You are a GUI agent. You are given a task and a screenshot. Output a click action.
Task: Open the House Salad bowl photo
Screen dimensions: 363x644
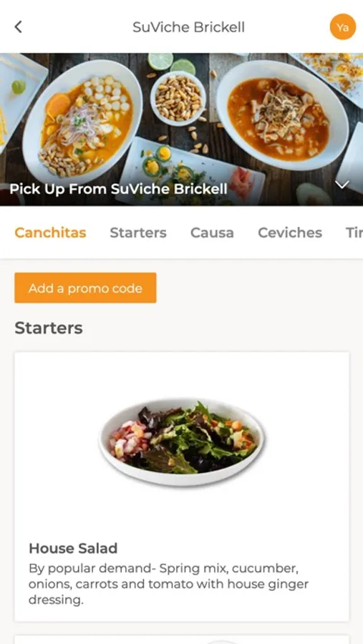[x=182, y=442]
